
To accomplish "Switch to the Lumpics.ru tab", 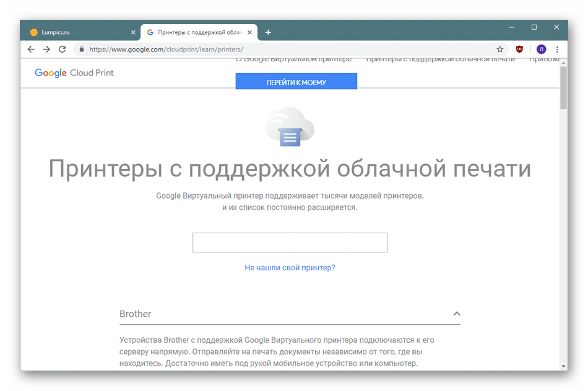I will [x=82, y=32].
